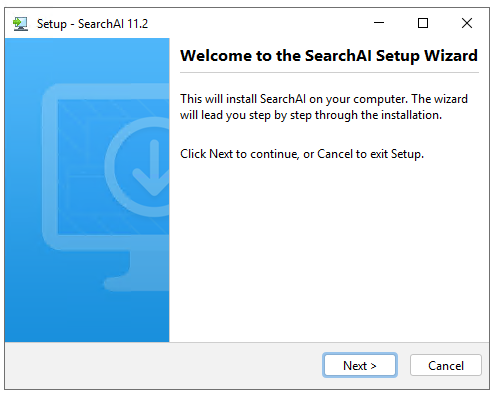Click the gray footer bar left of Next
This screenshot has height=403, width=498.
[x=163, y=365]
